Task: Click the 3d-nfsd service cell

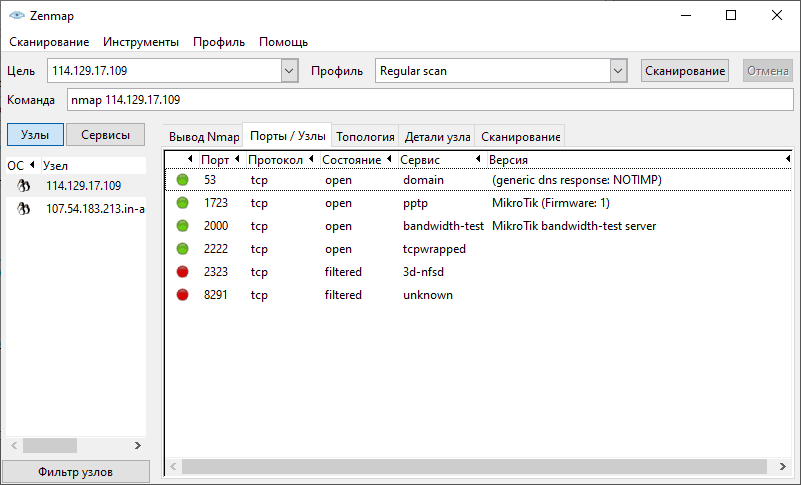Action: coord(423,272)
